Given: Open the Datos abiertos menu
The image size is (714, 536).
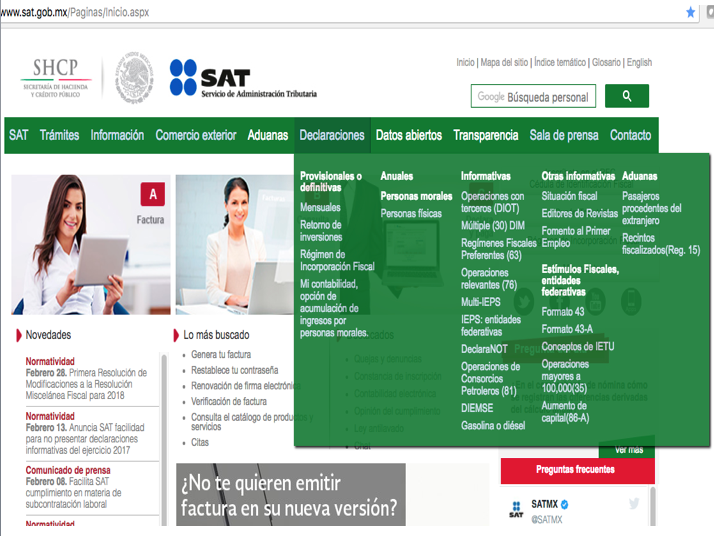Looking at the screenshot, I should [x=409, y=135].
